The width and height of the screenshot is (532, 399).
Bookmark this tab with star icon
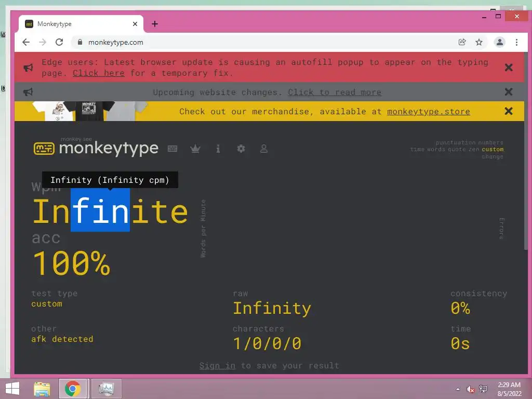coord(478,42)
